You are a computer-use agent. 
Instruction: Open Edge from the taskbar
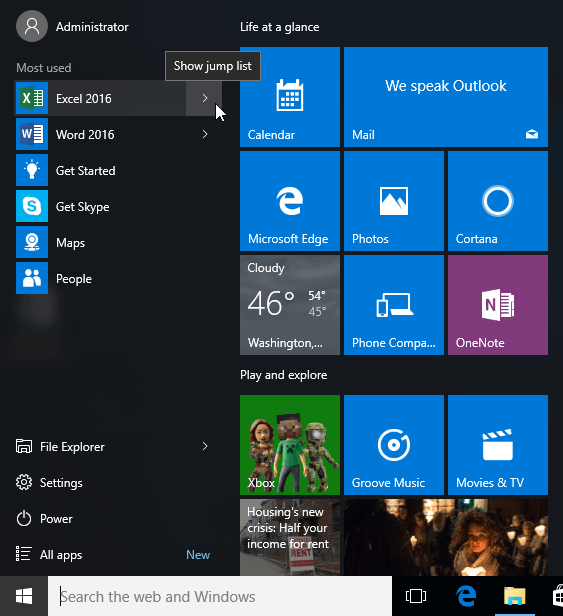pyautogui.click(x=466, y=596)
